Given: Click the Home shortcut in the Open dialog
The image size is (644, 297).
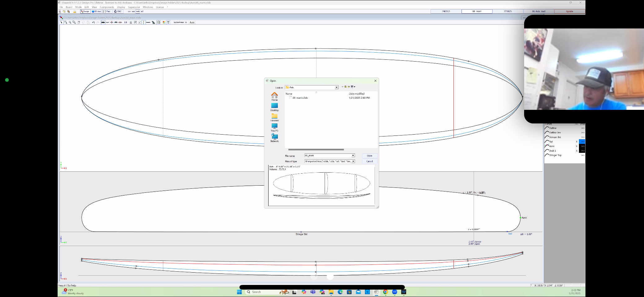Looking at the screenshot, I should [274, 96].
